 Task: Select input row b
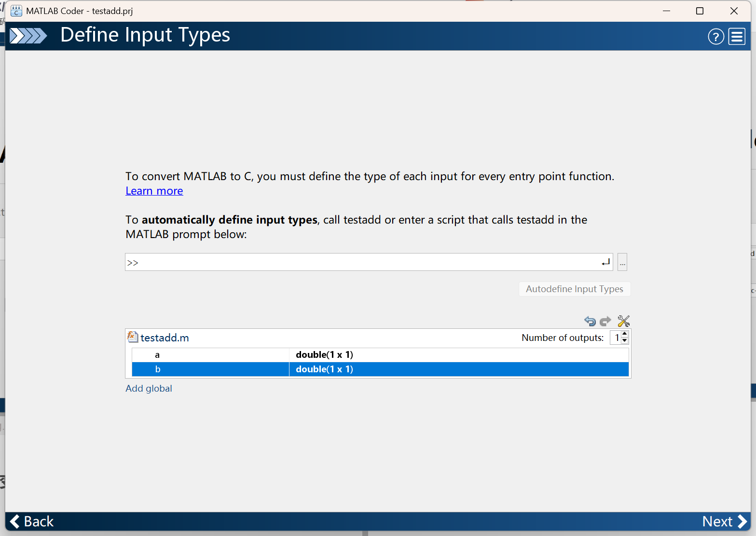pyautogui.click(x=380, y=369)
